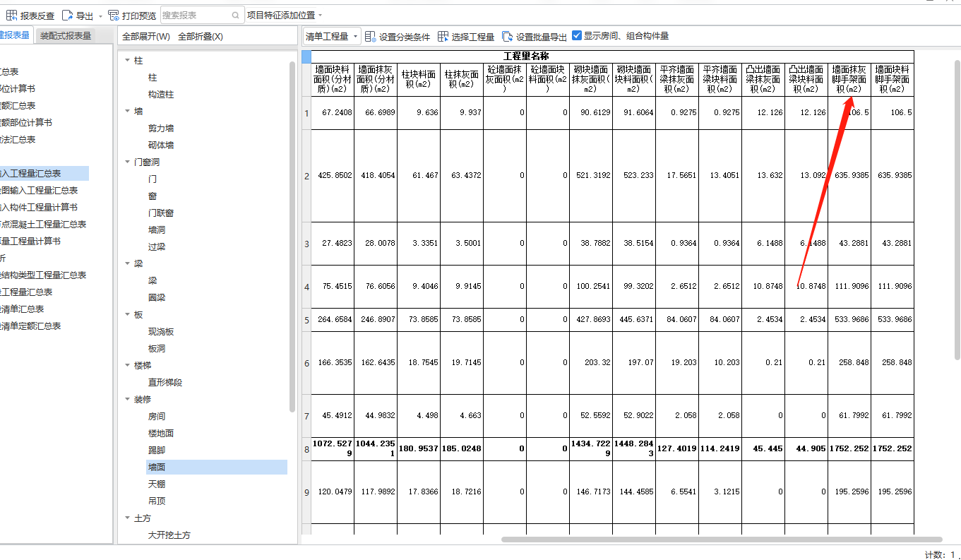Select 现浇板 in the tree
Viewport: 961px width, 560px height.
[x=161, y=332]
